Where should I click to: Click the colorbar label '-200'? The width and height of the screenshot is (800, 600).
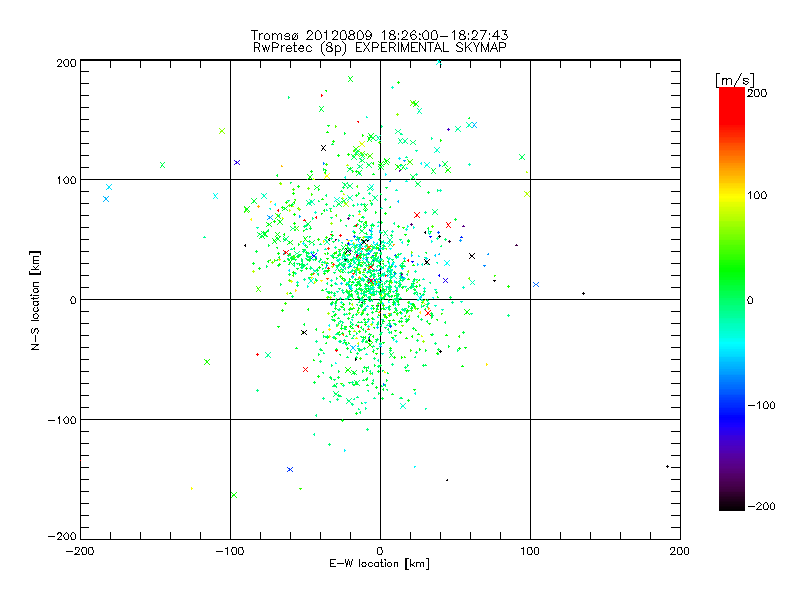point(761,507)
